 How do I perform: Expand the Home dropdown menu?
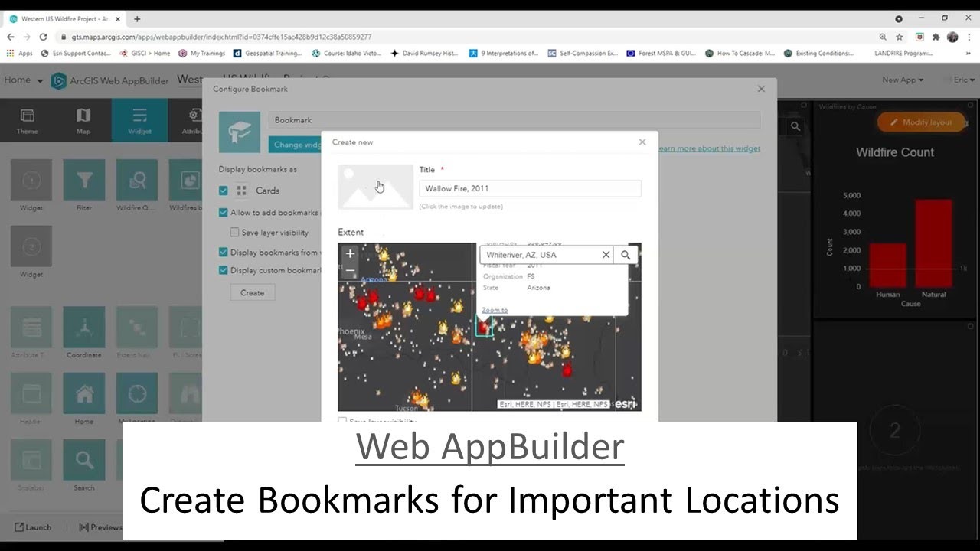23,80
